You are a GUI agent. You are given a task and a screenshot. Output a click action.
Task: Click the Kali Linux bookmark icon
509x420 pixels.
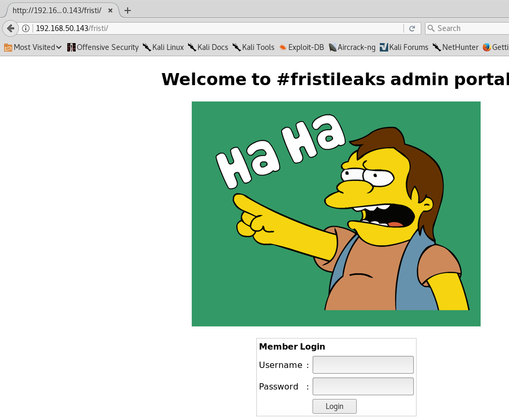coord(147,47)
